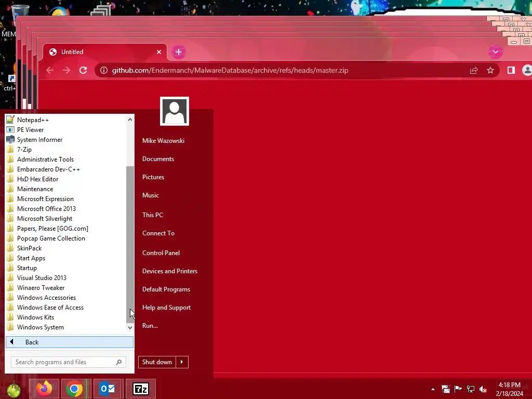Open the browser side panel
The width and height of the screenshot is (532, 399).
tap(511, 70)
